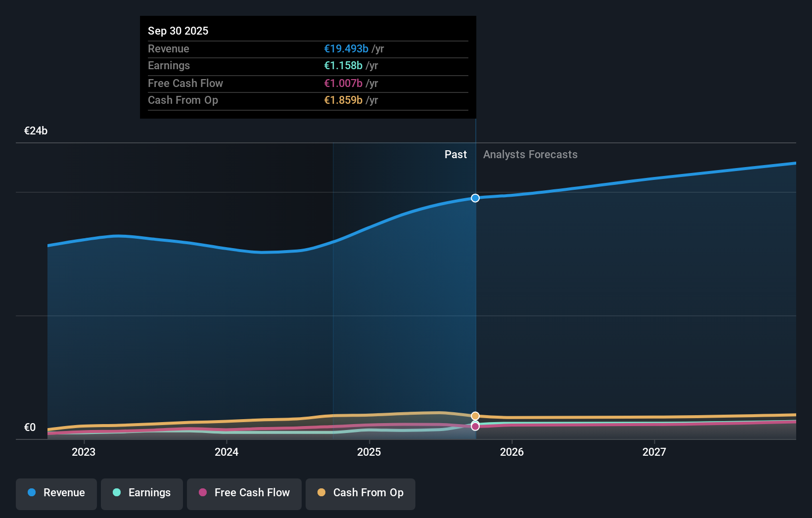Toggle the Revenue series in the legend
Image resolution: width=812 pixels, height=518 pixels.
click(56, 493)
